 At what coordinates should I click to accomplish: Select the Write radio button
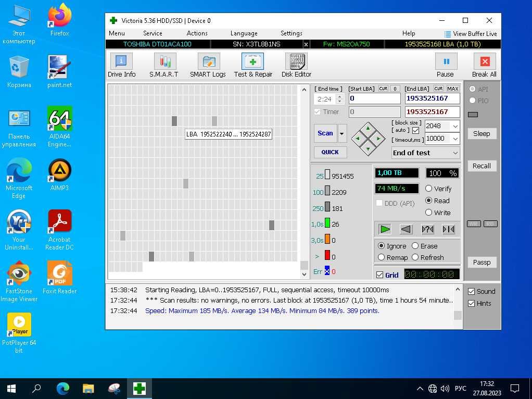(428, 213)
